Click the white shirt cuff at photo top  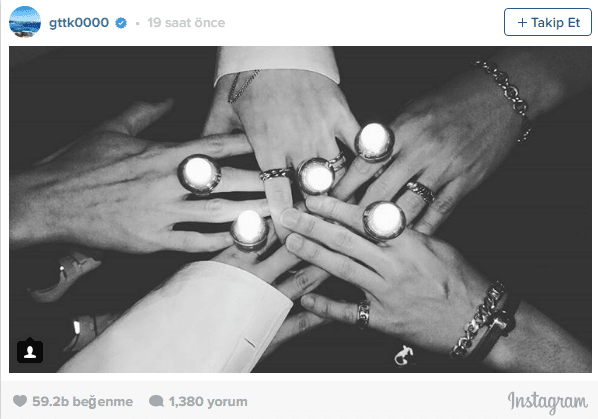277,65
